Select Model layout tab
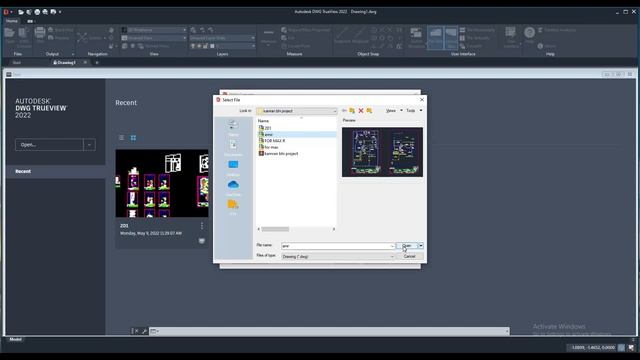This screenshot has width=640, height=360. click(x=16, y=340)
